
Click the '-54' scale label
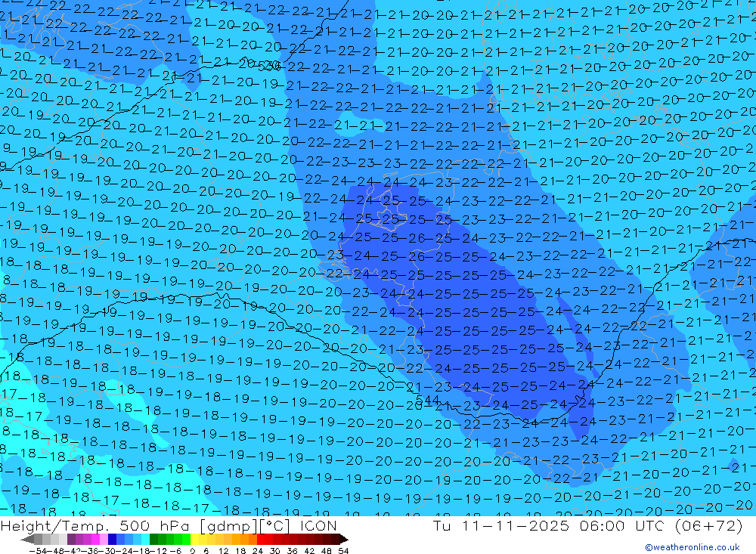pos(38,551)
